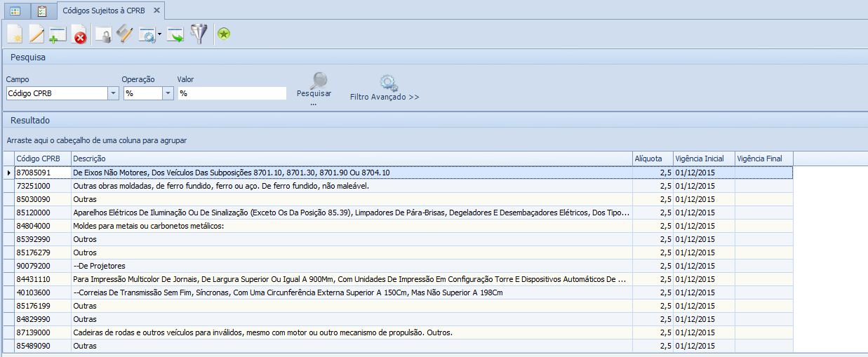The height and width of the screenshot is (357, 868).
Task: Click the Operação combo box showing %
Action: click(x=148, y=93)
